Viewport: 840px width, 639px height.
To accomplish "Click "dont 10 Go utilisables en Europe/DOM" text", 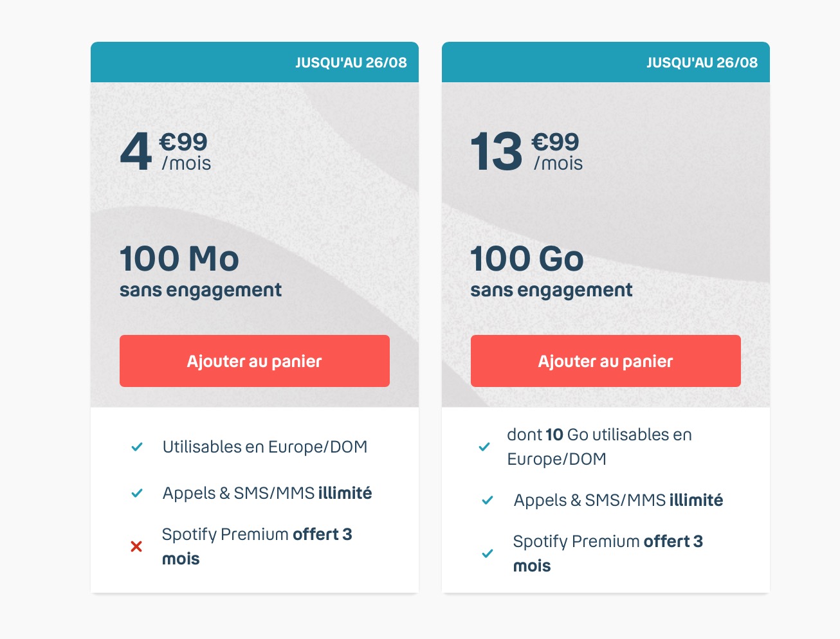I will coord(599,447).
